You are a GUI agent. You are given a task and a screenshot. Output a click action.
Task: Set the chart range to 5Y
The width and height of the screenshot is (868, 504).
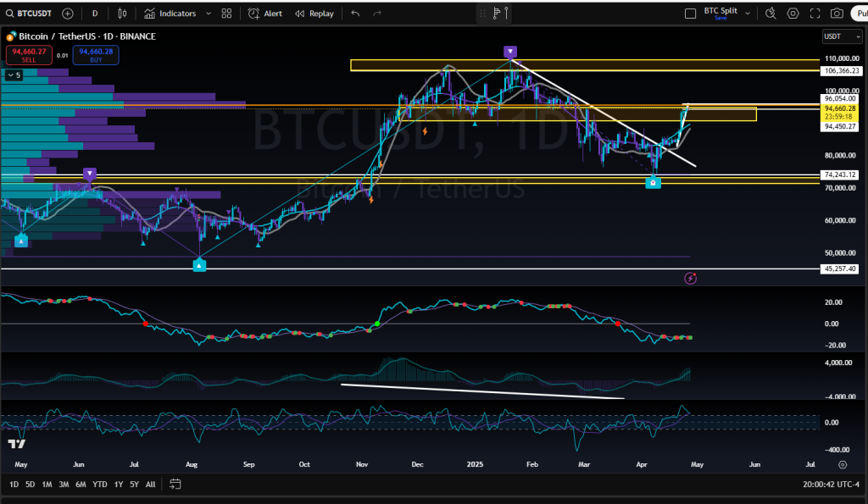(134, 485)
